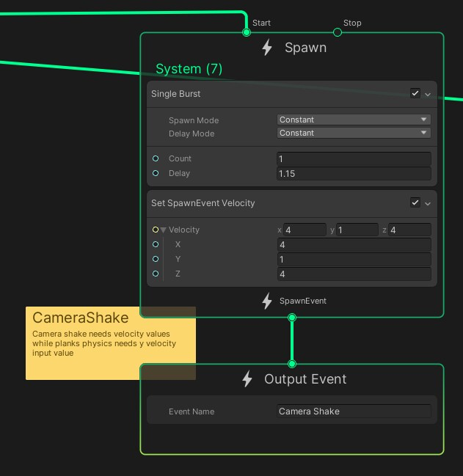
Task: Collapse the Velocity foldout triangle
Action: 164,230
